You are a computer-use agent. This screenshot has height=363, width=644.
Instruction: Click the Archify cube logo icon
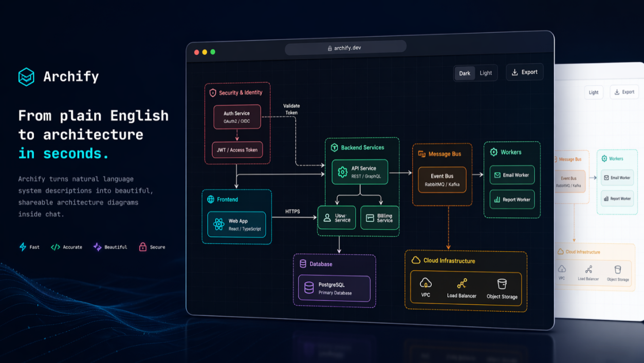pyautogui.click(x=26, y=77)
